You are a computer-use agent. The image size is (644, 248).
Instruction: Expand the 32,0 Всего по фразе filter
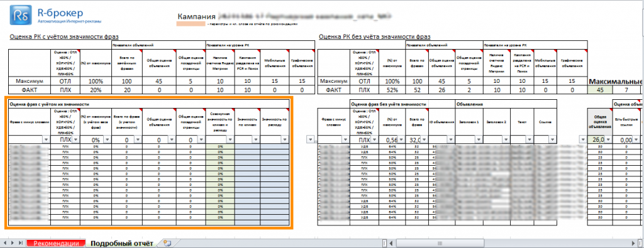[425, 140]
